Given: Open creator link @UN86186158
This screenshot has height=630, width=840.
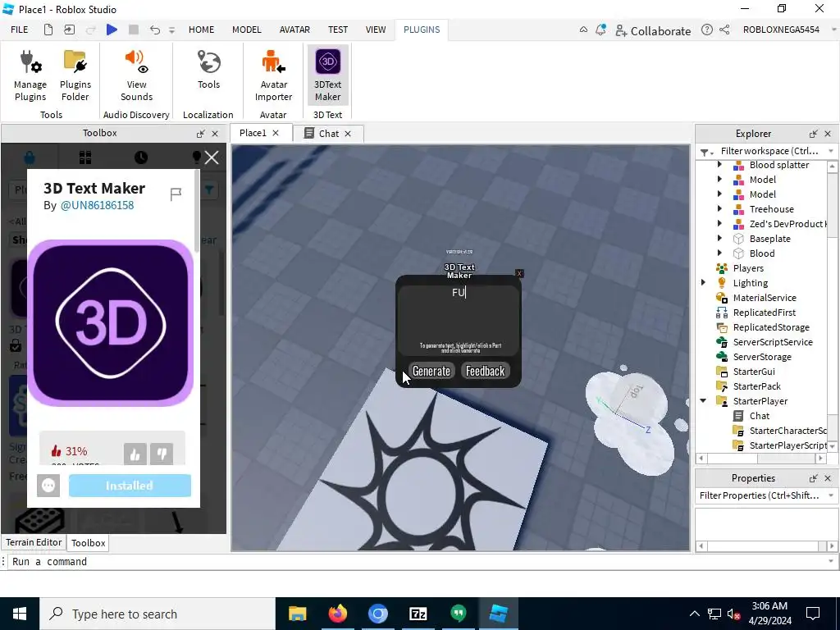Looking at the screenshot, I should click(97, 205).
